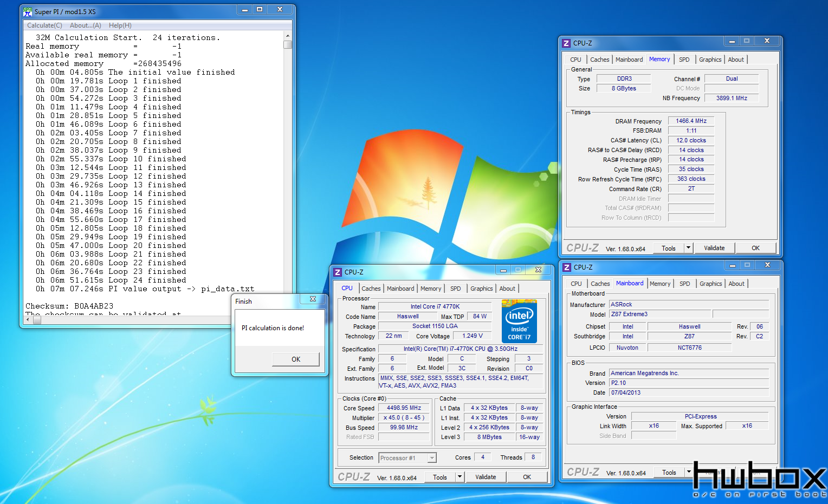Switch to CPU tab in Memory CPU-Z window
This screenshot has height=504, width=828.
[575, 60]
